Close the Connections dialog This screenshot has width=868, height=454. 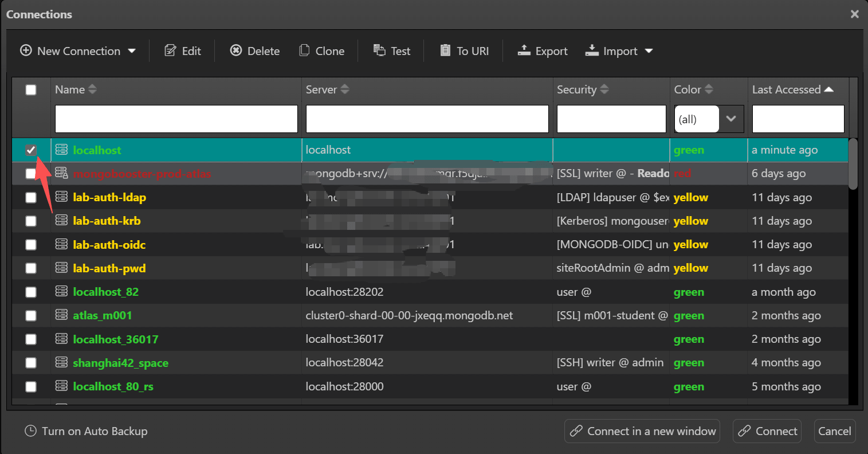point(854,14)
